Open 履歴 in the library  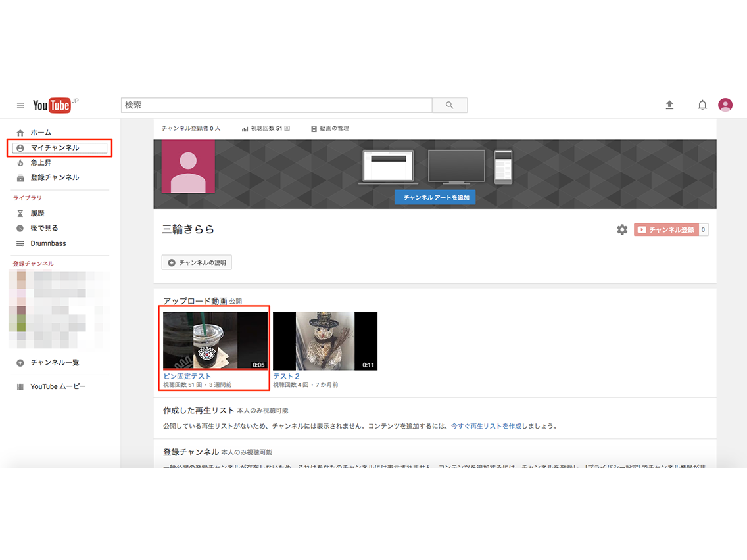37,214
